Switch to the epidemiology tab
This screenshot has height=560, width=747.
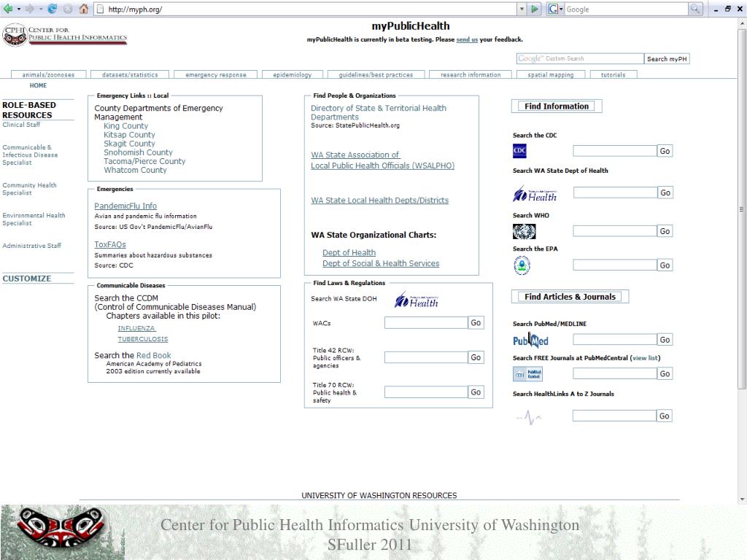click(x=292, y=75)
